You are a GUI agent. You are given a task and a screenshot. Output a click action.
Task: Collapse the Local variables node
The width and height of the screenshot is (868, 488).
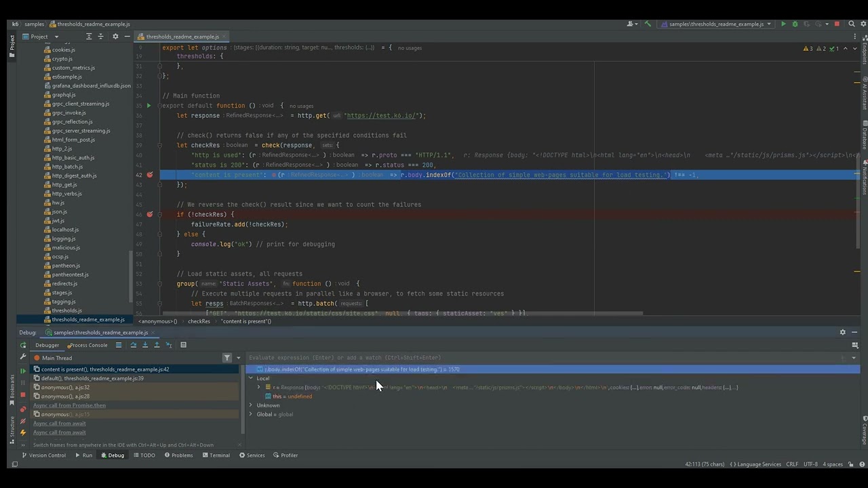click(x=251, y=378)
